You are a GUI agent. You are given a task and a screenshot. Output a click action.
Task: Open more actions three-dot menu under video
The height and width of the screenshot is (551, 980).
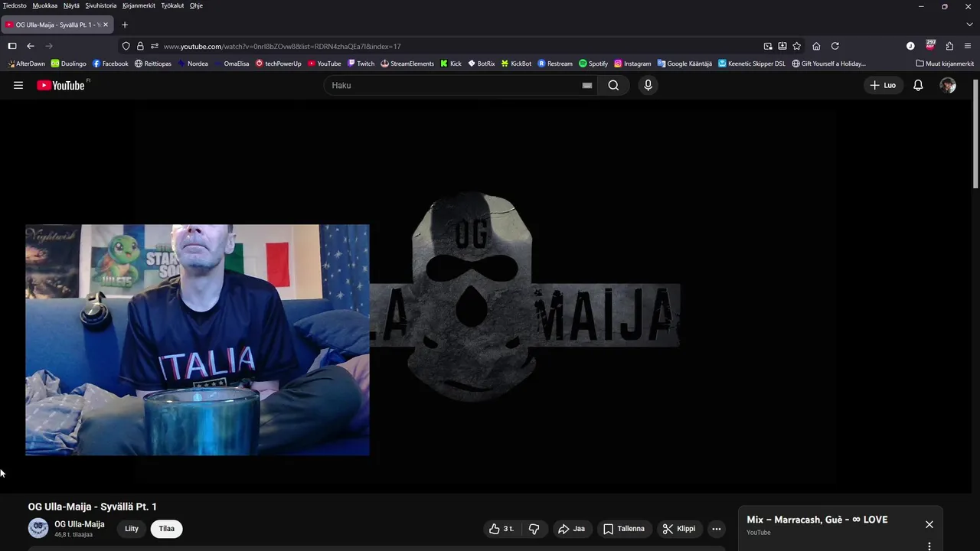(717, 529)
